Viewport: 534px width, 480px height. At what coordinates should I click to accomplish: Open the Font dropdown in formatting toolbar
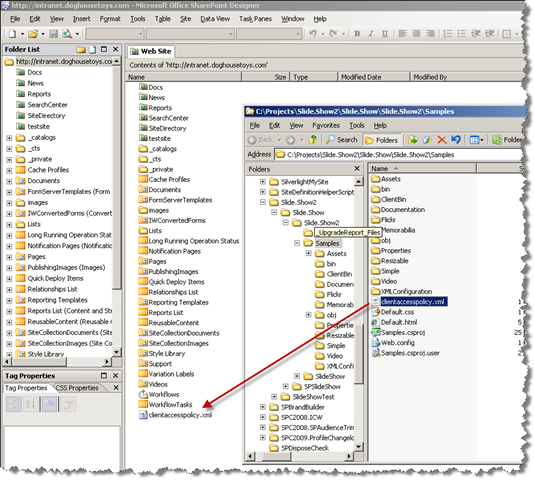pyautogui.click(x=231, y=34)
